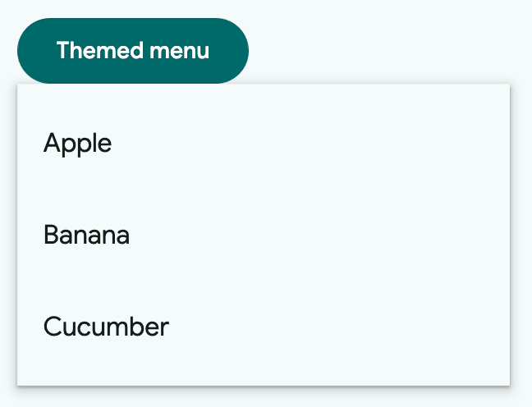Activate the Banana list row

[263, 236]
